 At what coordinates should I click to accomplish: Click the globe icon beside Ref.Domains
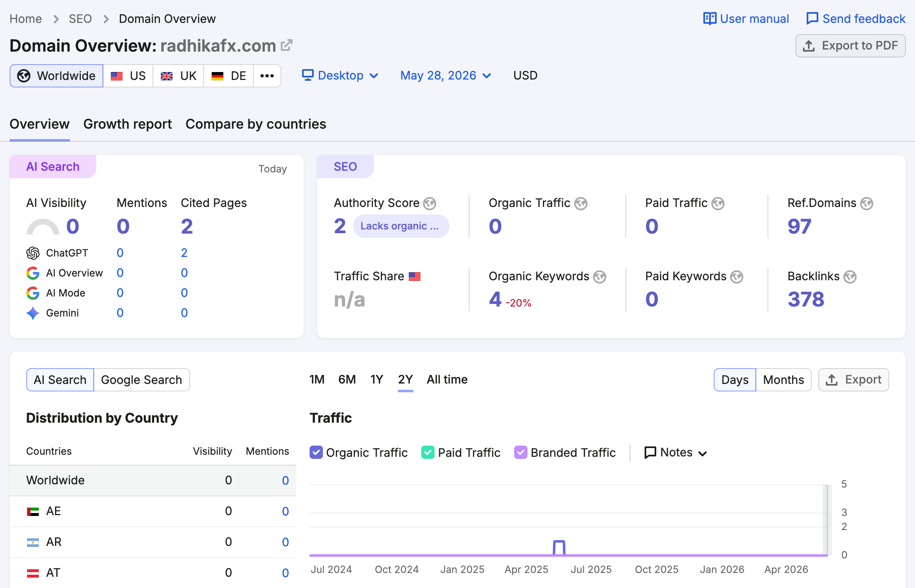pyautogui.click(x=867, y=204)
